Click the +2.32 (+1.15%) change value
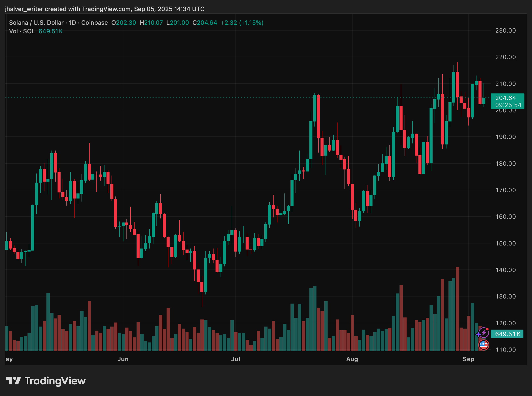The height and width of the screenshot is (396, 532). pyautogui.click(x=242, y=23)
